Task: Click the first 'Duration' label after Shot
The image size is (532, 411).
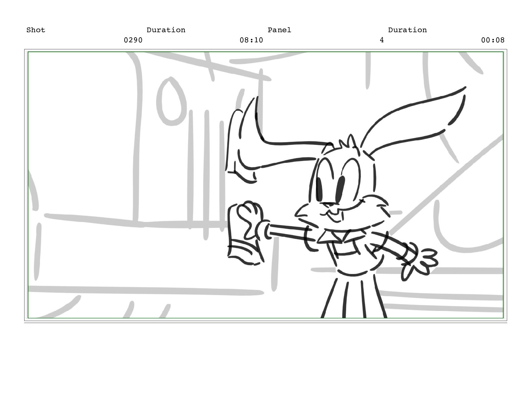Action: [166, 30]
